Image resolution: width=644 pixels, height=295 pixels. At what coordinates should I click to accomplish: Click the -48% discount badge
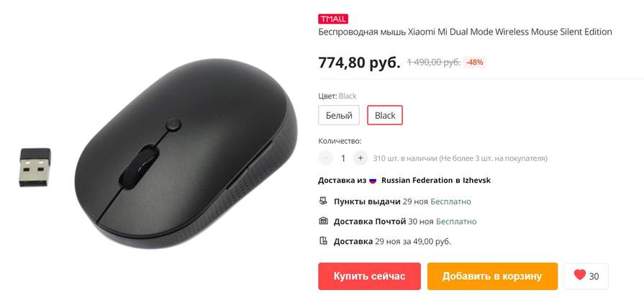pyautogui.click(x=475, y=63)
